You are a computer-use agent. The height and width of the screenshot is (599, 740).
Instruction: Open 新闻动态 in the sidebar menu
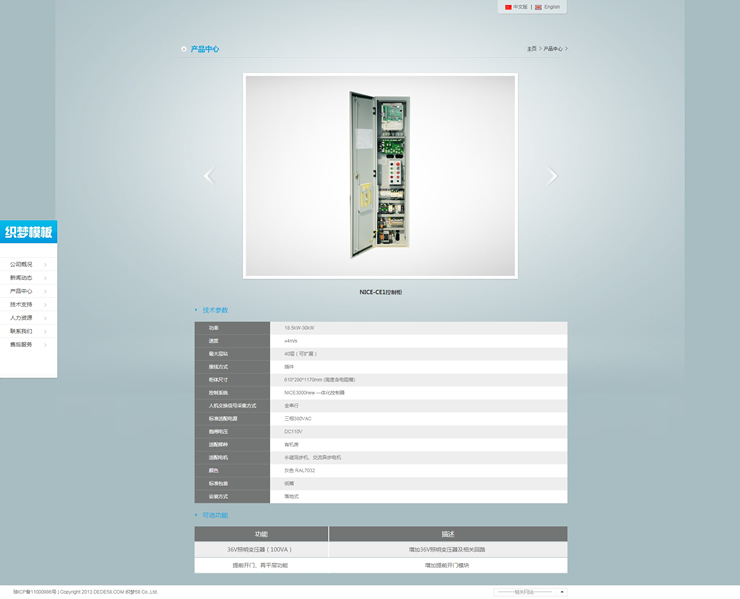21,278
